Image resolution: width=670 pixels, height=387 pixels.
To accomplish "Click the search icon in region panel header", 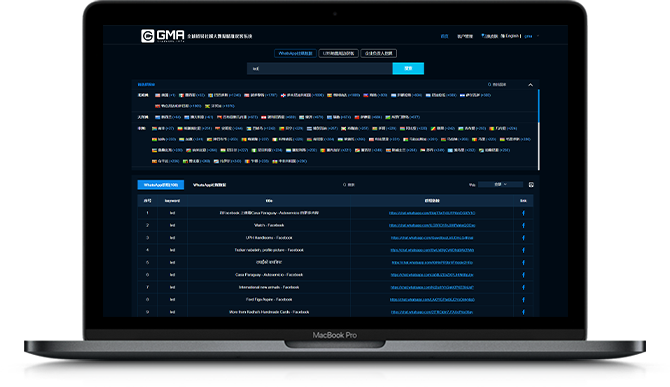I will pyautogui.click(x=489, y=85).
